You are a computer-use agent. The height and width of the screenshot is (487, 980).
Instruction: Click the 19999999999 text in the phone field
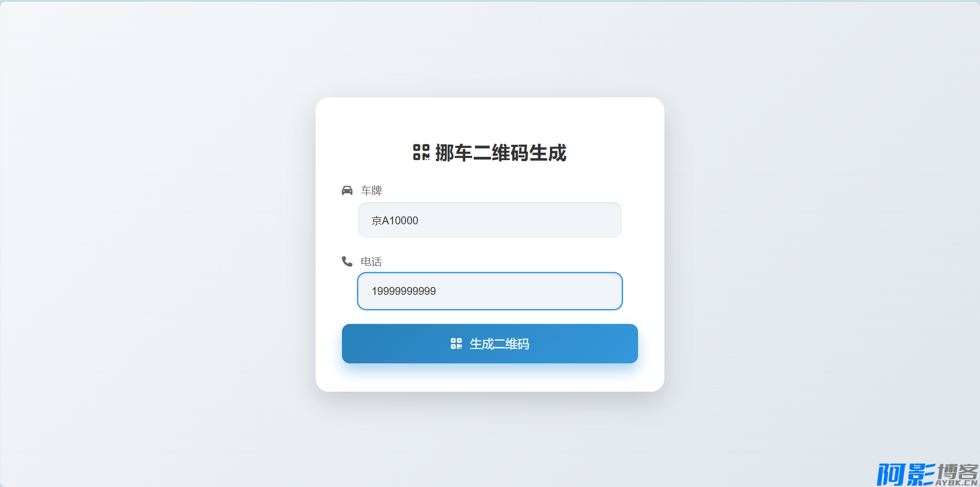[404, 291]
